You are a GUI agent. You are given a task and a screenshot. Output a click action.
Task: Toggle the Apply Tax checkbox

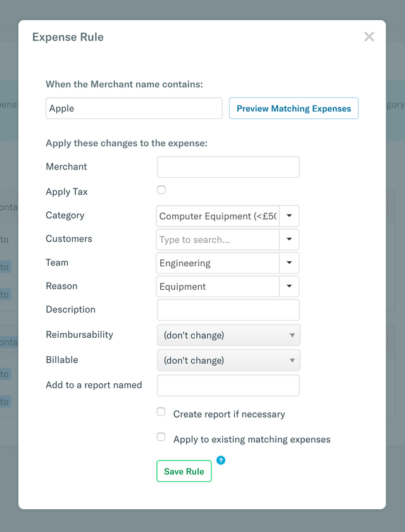[161, 190]
